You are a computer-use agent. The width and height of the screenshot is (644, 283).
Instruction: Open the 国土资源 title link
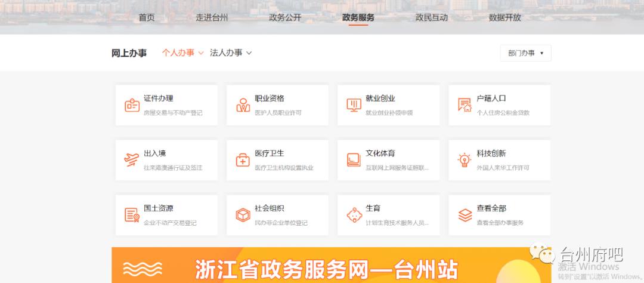[x=159, y=208]
